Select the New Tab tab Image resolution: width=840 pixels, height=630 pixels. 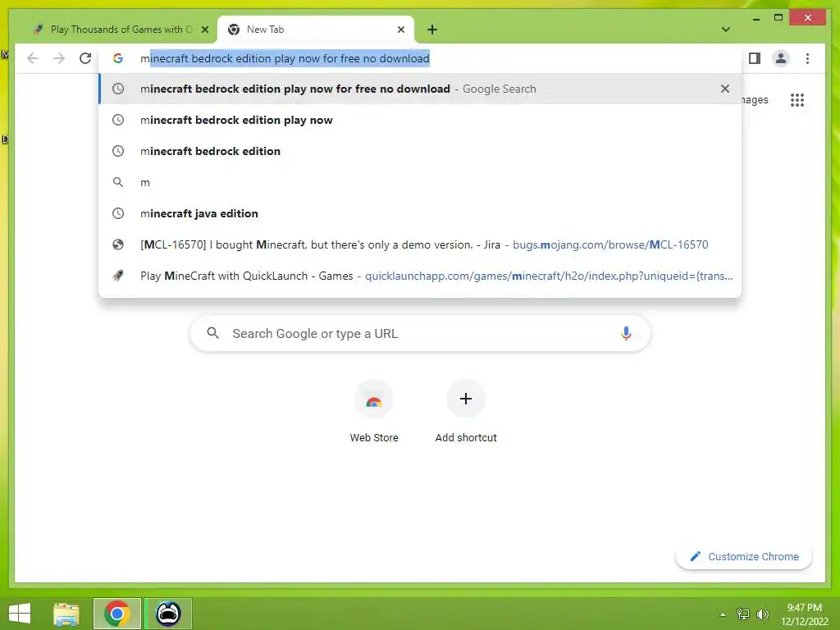[x=316, y=30]
